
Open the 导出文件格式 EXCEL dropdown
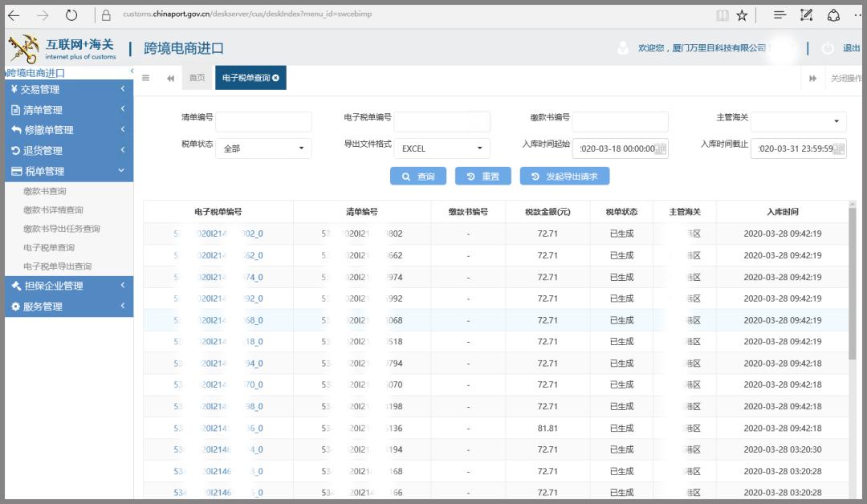442,148
